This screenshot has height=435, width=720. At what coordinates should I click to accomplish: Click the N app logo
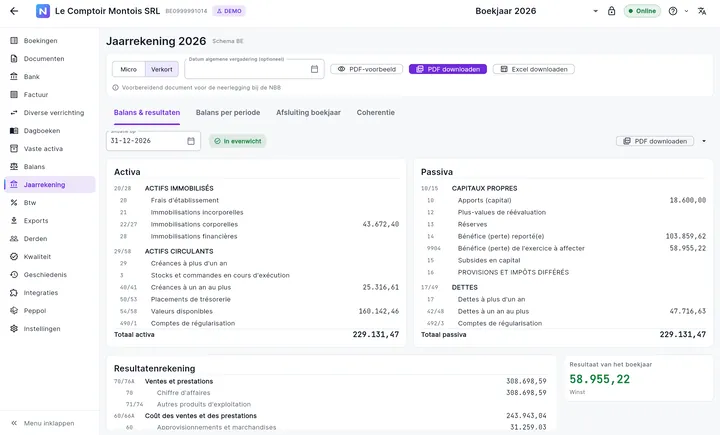pyautogui.click(x=43, y=11)
